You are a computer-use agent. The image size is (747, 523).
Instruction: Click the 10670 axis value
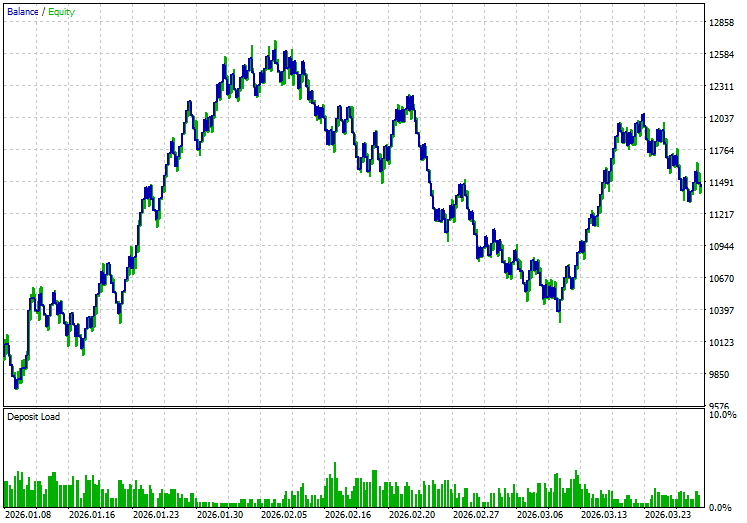[721, 278]
